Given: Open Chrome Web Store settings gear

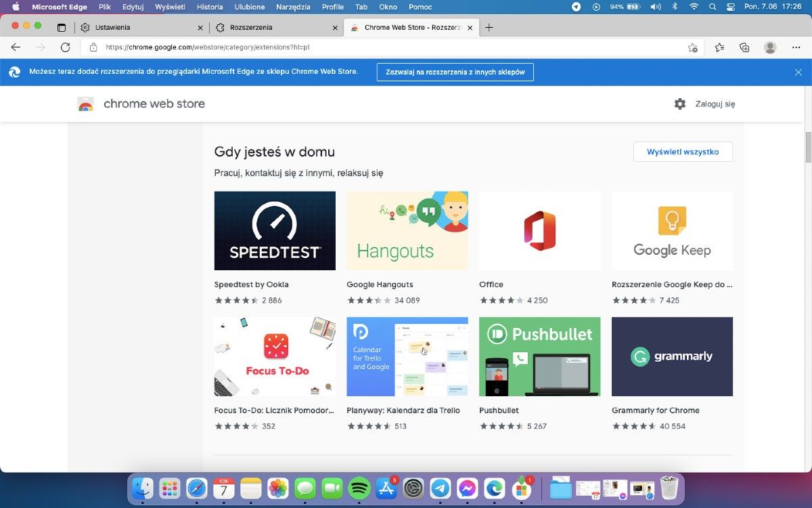Looking at the screenshot, I should click(680, 104).
